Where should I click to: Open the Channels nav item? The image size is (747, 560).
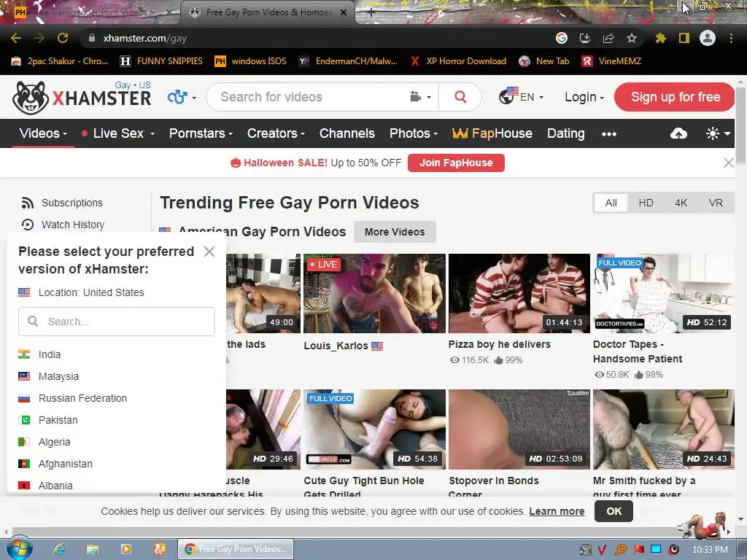coord(347,134)
